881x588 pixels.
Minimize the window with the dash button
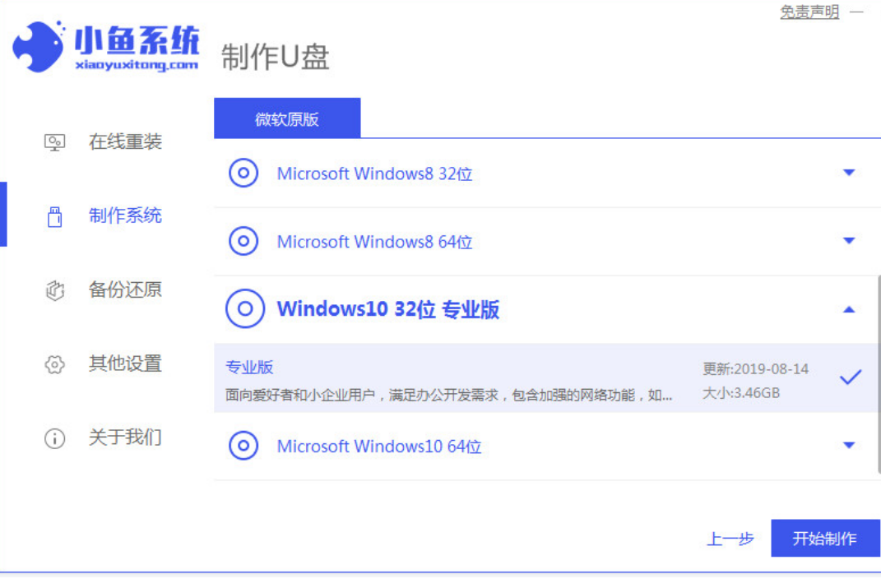[857, 12]
